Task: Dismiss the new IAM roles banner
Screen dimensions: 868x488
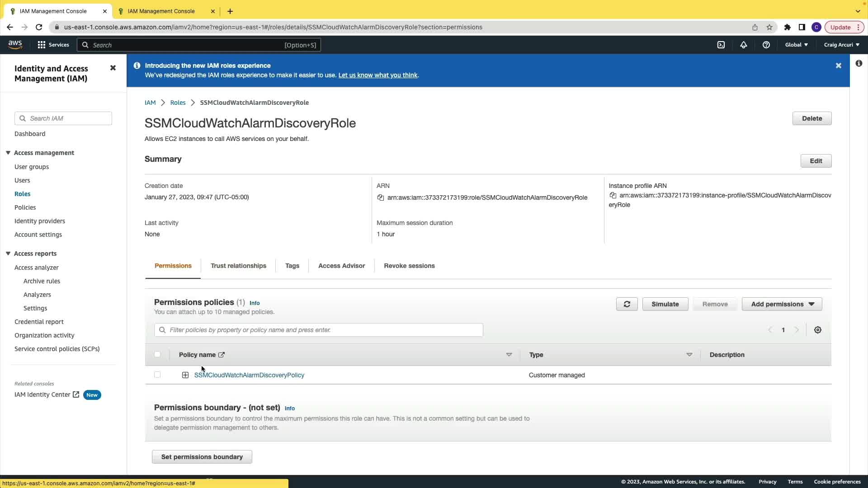Action: click(838, 66)
